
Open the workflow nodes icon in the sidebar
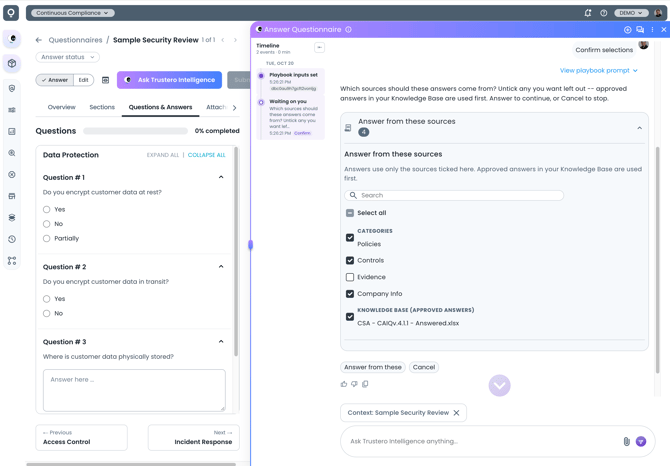(x=12, y=261)
